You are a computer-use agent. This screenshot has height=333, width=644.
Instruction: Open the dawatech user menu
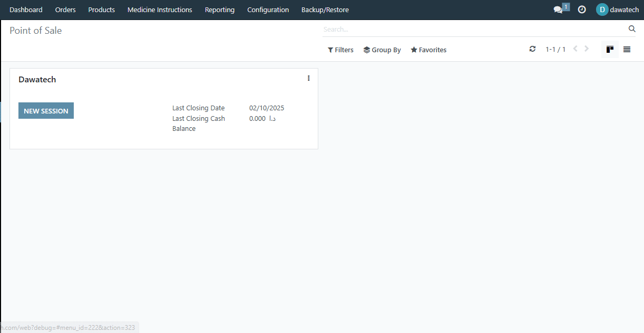click(x=618, y=9)
